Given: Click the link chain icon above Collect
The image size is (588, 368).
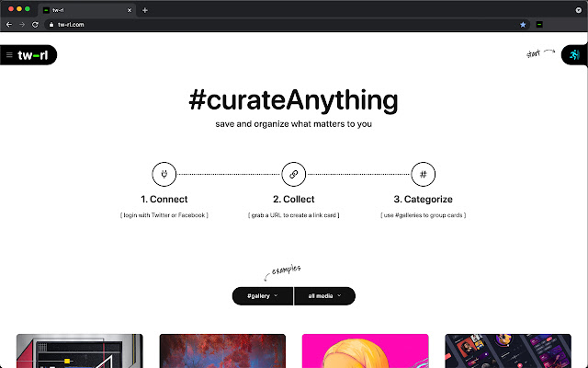Looking at the screenshot, I should coord(293,173).
